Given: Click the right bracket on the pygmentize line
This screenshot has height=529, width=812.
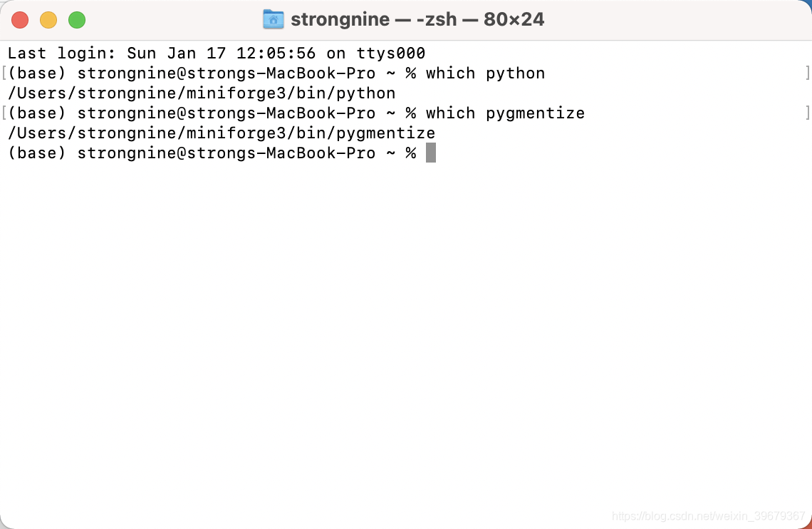Looking at the screenshot, I should tap(807, 113).
